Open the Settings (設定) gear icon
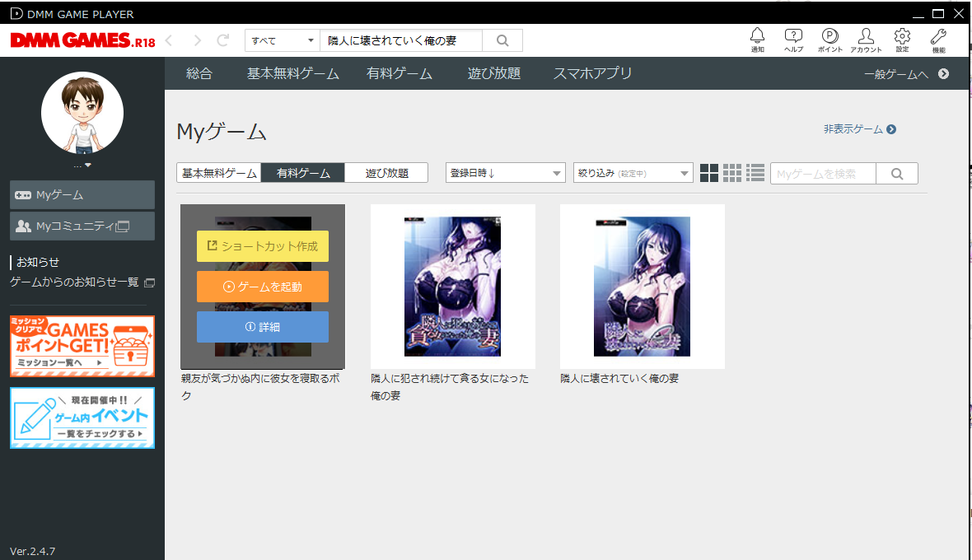This screenshot has height=560, width=972. pos(902,40)
